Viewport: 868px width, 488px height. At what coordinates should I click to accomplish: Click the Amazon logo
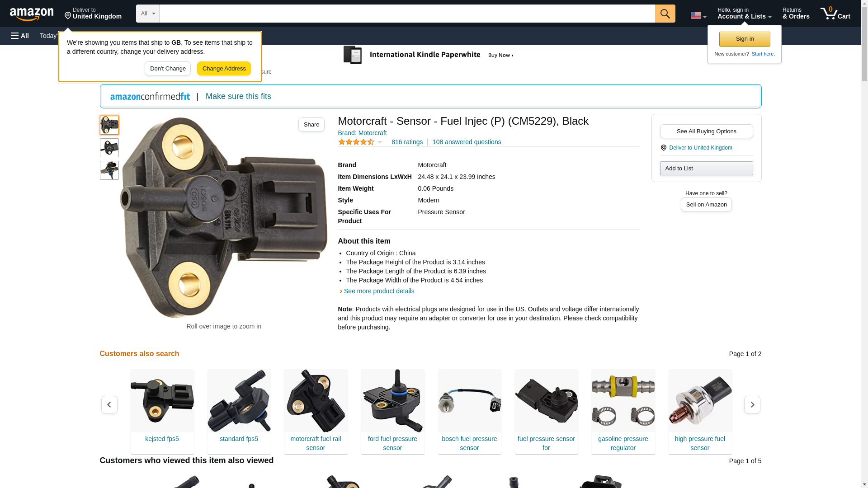click(32, 14)
